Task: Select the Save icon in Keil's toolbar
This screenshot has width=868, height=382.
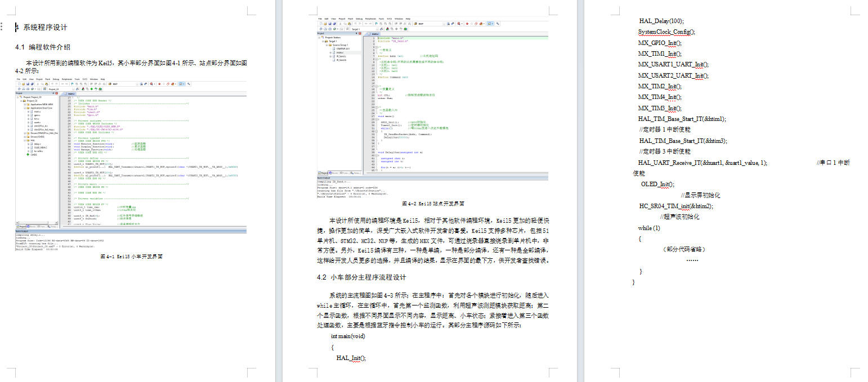Action: 329,23
